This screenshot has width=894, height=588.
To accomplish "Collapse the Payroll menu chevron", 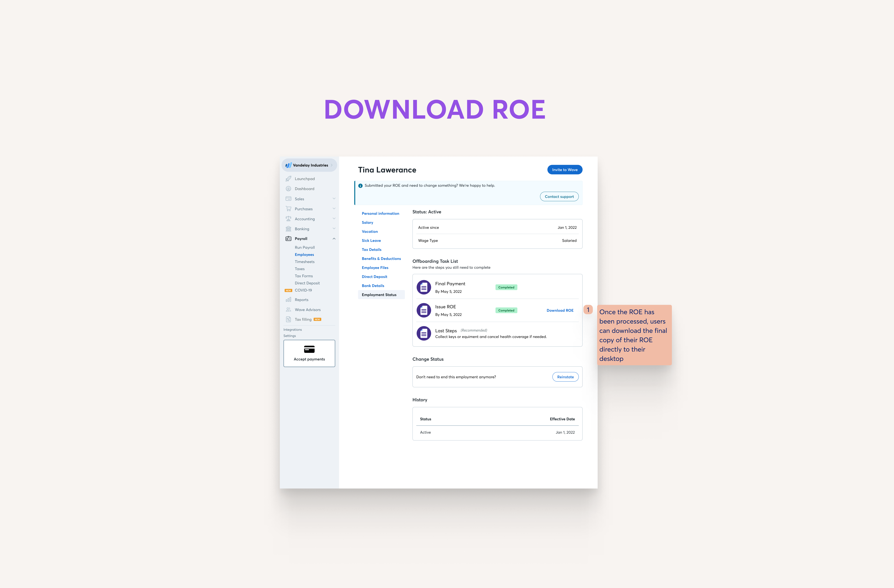I will click(x=334, y=239).
